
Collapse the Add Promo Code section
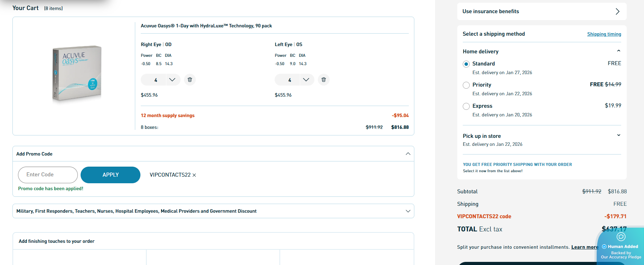pos(408,154)
